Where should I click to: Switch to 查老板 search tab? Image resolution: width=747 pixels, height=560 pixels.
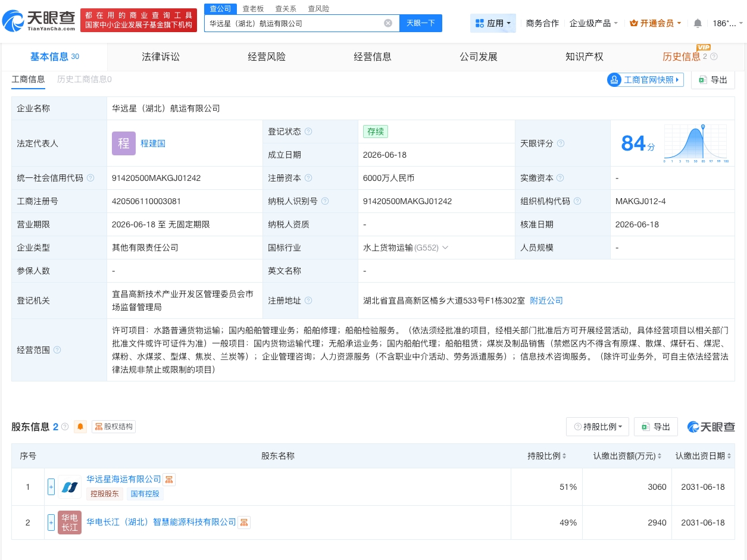tap(253, 8)
